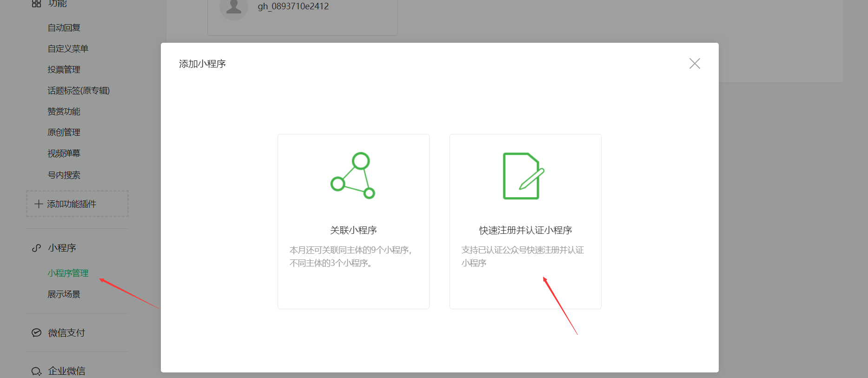Click the gh_0893710e2412 account ID text
Screen dimensions: 868x378
293,7
